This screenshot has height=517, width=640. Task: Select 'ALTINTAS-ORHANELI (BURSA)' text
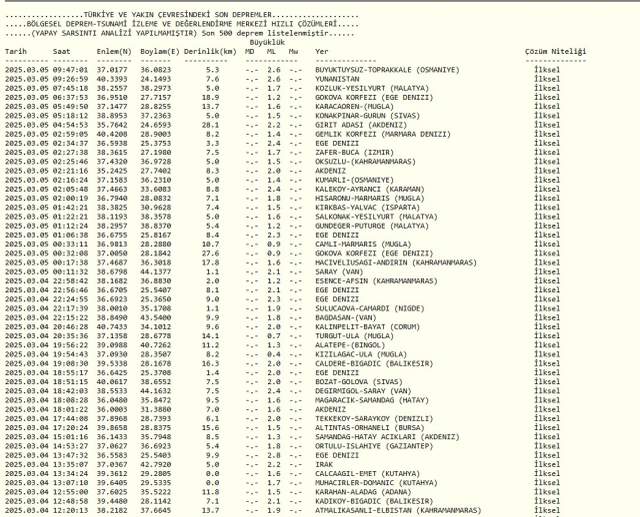pyautogui.click(x=369, y=428)
